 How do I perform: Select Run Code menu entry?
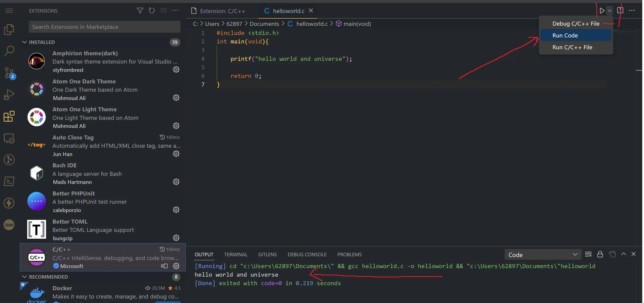point(576,35)
